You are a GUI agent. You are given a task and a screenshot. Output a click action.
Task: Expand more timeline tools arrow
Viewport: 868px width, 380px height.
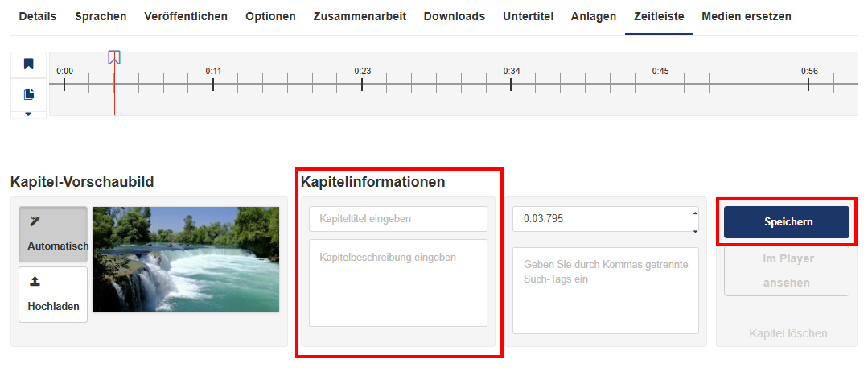point(28,114)
